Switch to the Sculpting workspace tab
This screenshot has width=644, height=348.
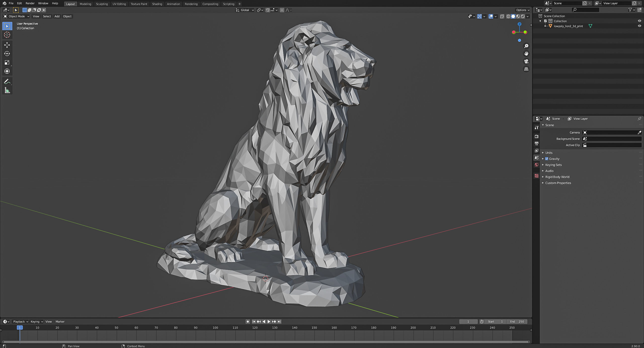[x=102, y=4]
